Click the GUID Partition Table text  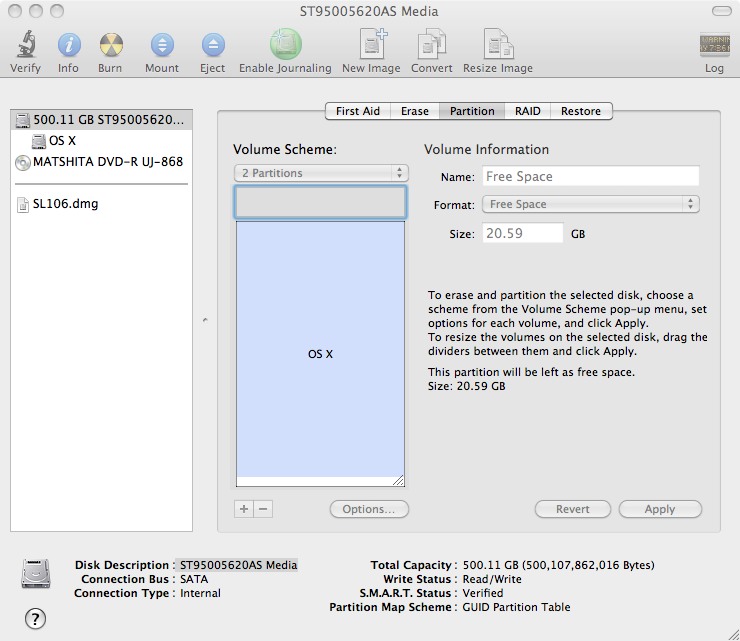[x=516, y=607]
